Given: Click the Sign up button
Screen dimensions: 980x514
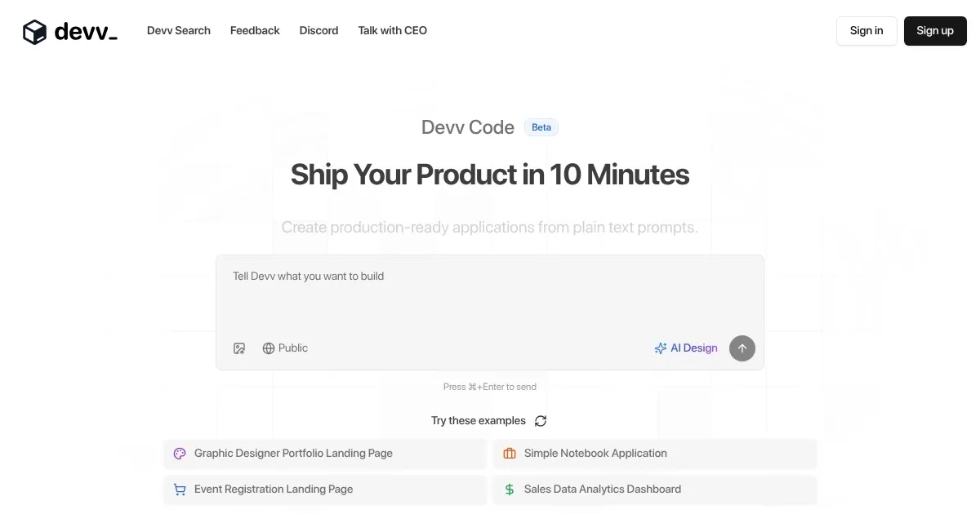Looking at the screenshot, I should [x=935, y=30].
